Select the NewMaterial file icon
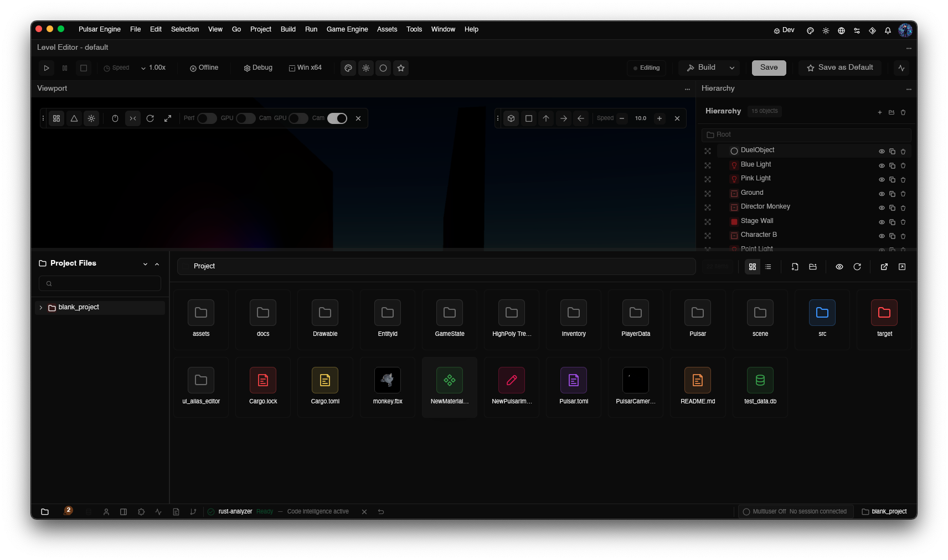The image size is (948, 560). (450, 380)
